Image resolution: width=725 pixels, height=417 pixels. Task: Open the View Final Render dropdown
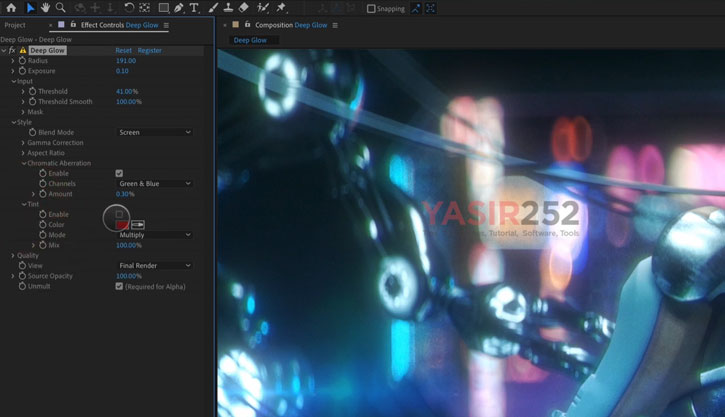[x=154, y=265]
